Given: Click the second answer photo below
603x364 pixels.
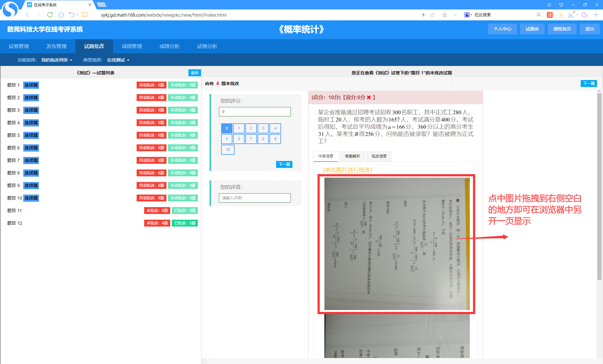Looking at the screenshot, I should point(397,336).
